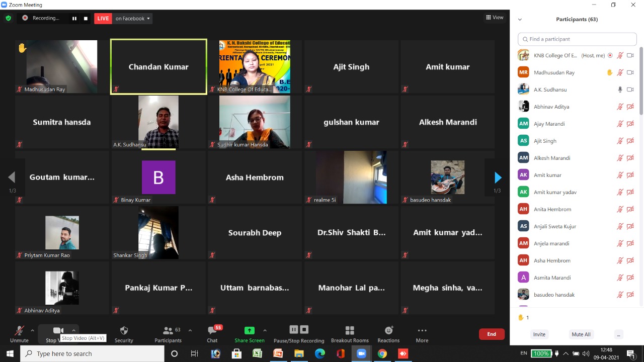Open the View layout menu
The image size is (644, 362).
click(495, 18)
